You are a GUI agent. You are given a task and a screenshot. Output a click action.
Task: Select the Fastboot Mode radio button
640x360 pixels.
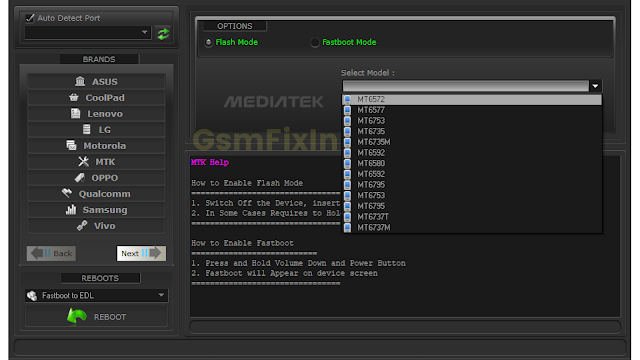[315, 42]
